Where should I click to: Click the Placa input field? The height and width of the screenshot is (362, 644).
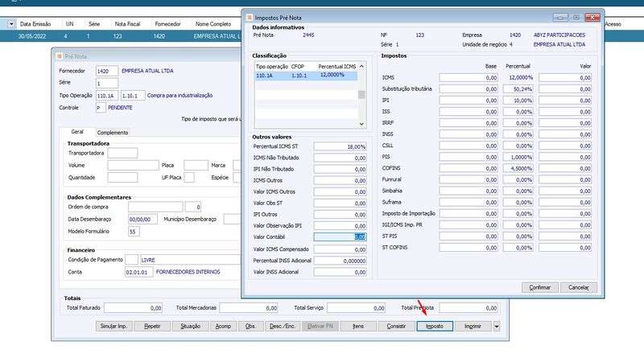(196, 166)
